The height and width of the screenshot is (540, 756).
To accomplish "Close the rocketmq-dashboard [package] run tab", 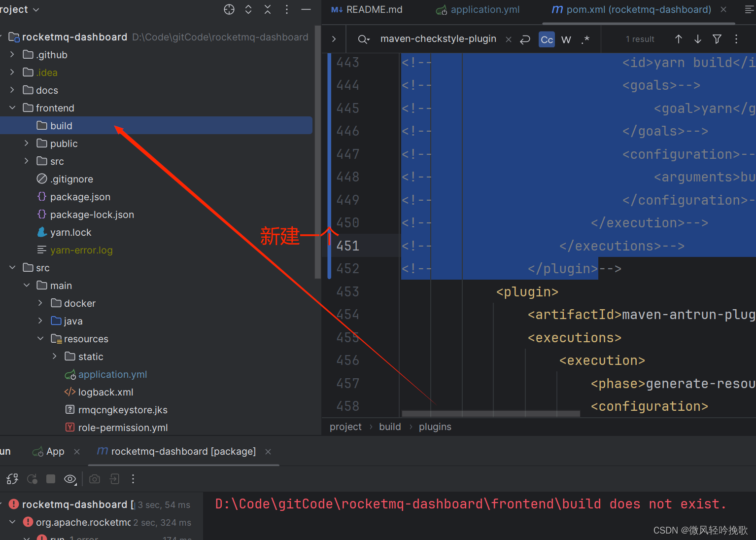I will point(268,452).
